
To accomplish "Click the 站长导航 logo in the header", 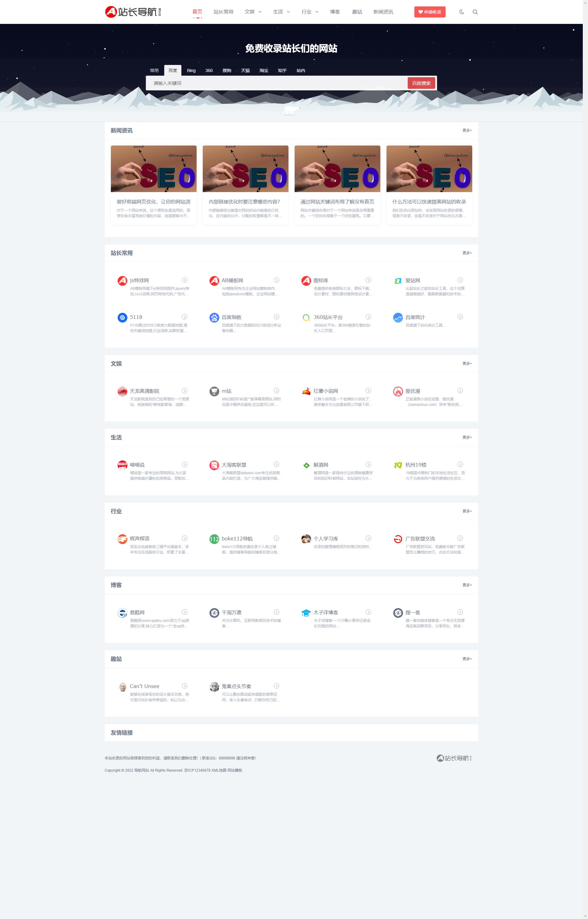I will click(133, 12).
